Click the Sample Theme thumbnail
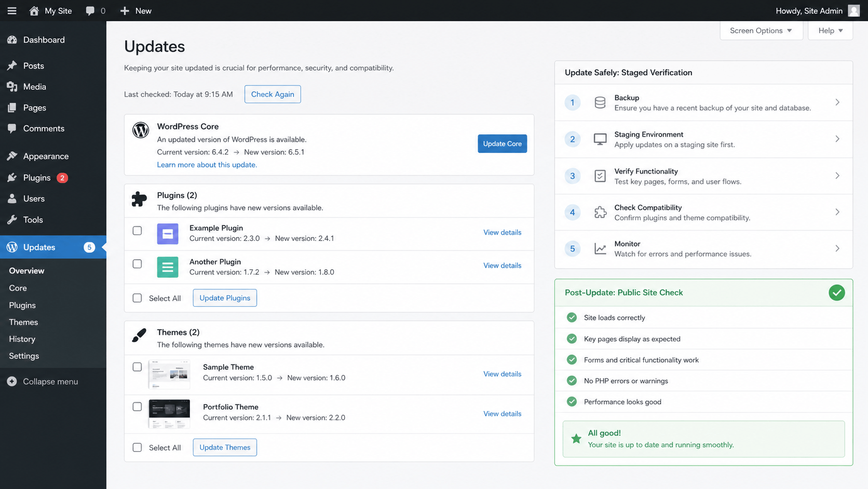This screenshot has width=868, height=489. click(x=169, y=374)
